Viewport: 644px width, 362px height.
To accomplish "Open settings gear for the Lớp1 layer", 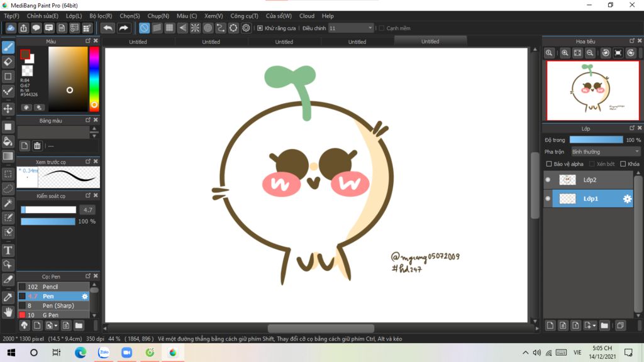I will click(x=627, y=199).
